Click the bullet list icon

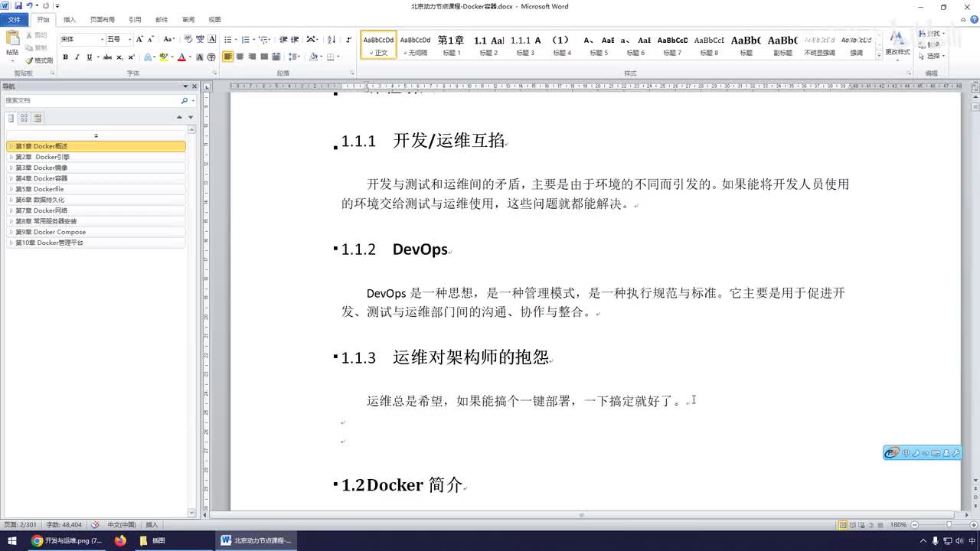(227, 39)
